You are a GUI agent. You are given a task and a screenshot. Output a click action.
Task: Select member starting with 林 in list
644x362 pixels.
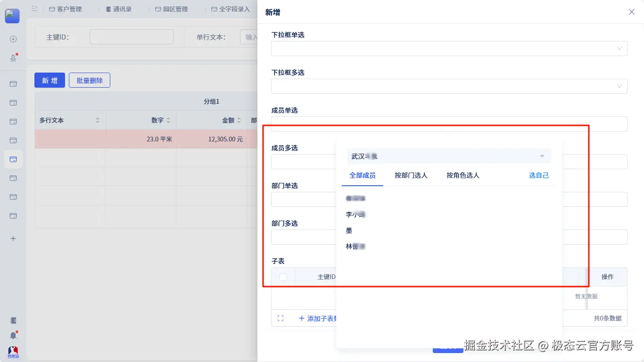pos(356,247)
